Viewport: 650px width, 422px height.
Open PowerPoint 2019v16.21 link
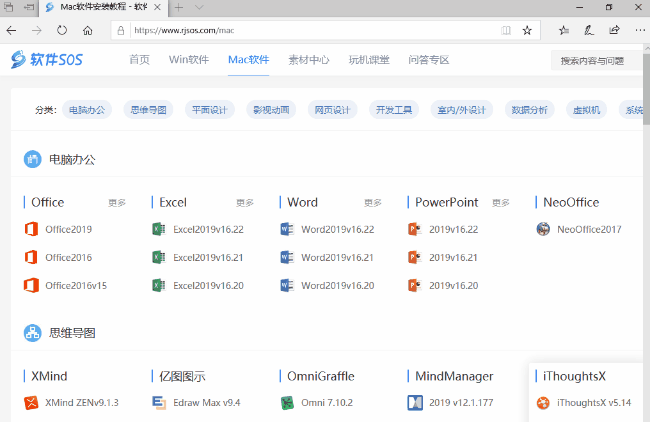click(x=453, y=257)
